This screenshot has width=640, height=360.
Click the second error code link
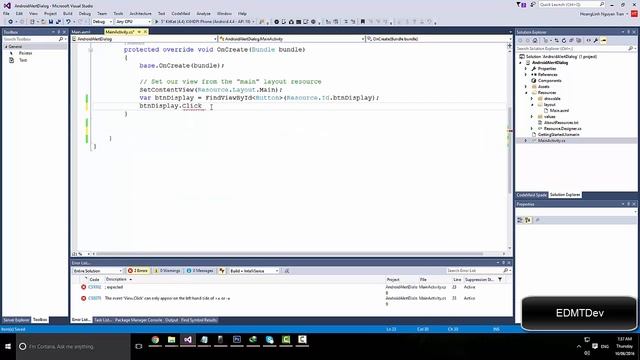coord(94,298)
